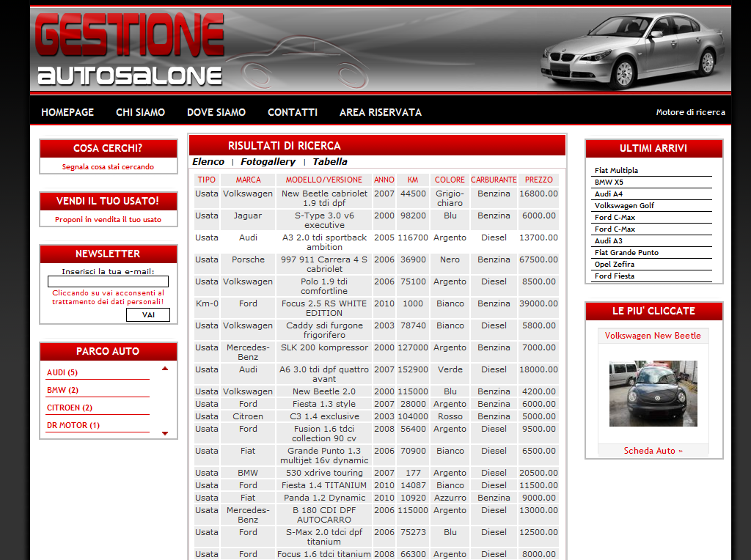Open Ford Fiesta in Ultimi Arrivi
Image resolution: width=751 pixels, height=560 pixels.
coord(614,276)
